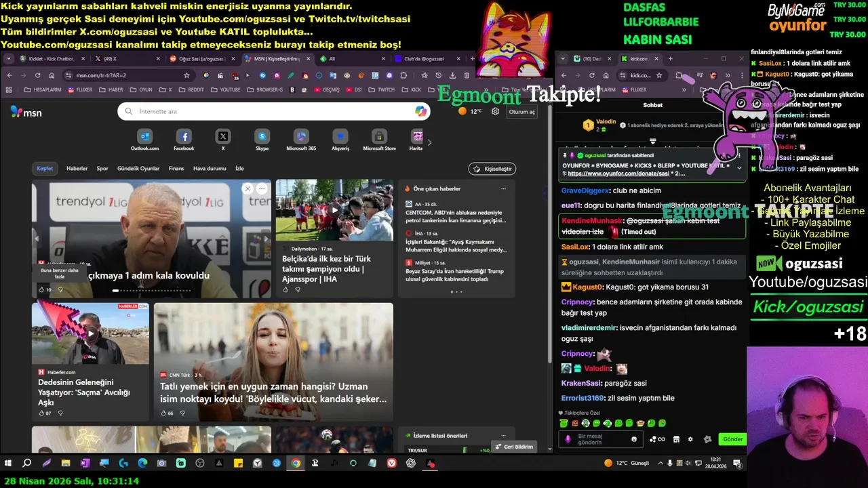
Task: Expand tab search arrow in Kick browser window
Action: (563, 59)
